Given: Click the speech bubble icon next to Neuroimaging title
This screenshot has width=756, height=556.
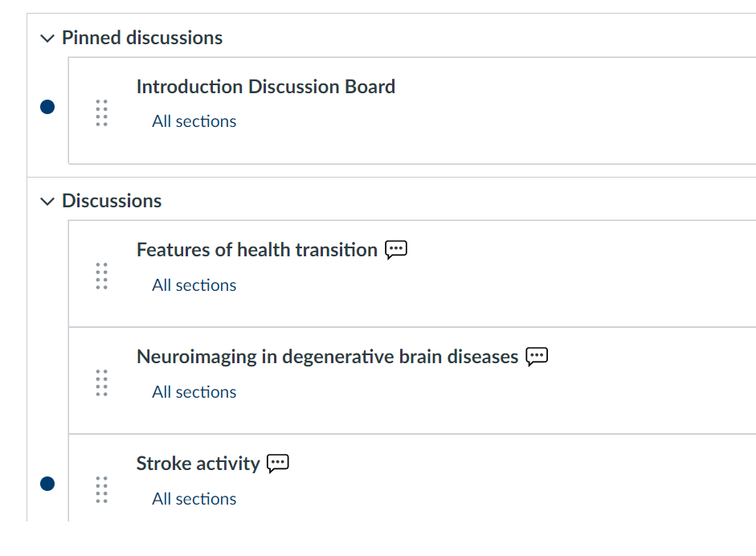Looking at the screenshot, I should (537, 357).
